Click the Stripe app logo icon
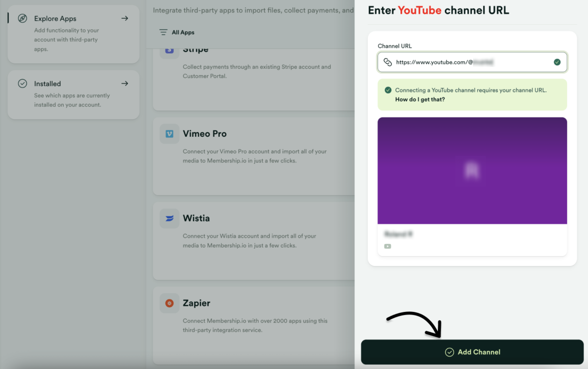 coord(169,50)
